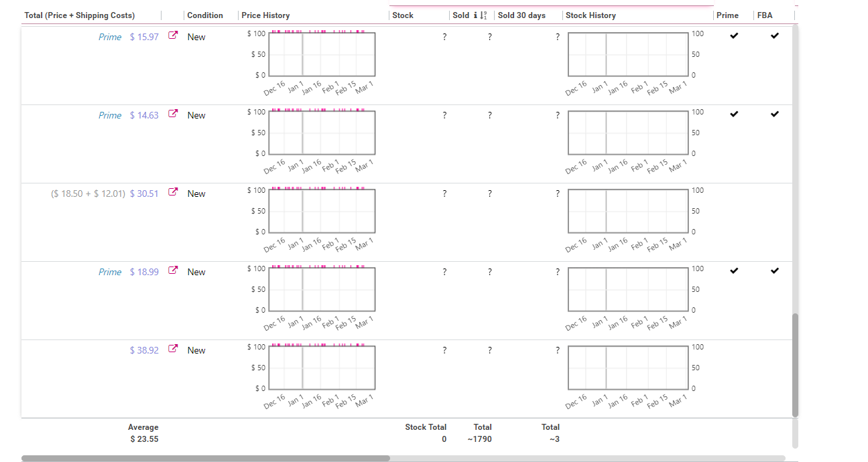Screen dimensions: 868x462
Task: Open stock history chart of $14.63 offer
Action: pos(629,133)
